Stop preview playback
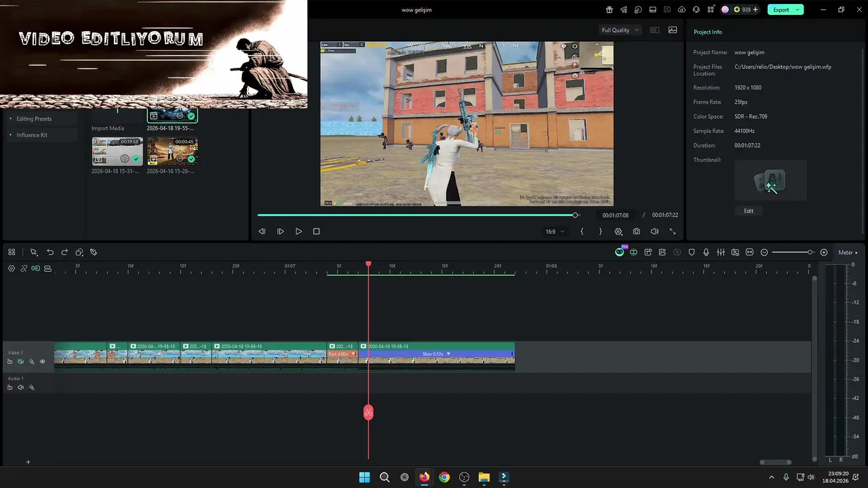 (316, 231)
